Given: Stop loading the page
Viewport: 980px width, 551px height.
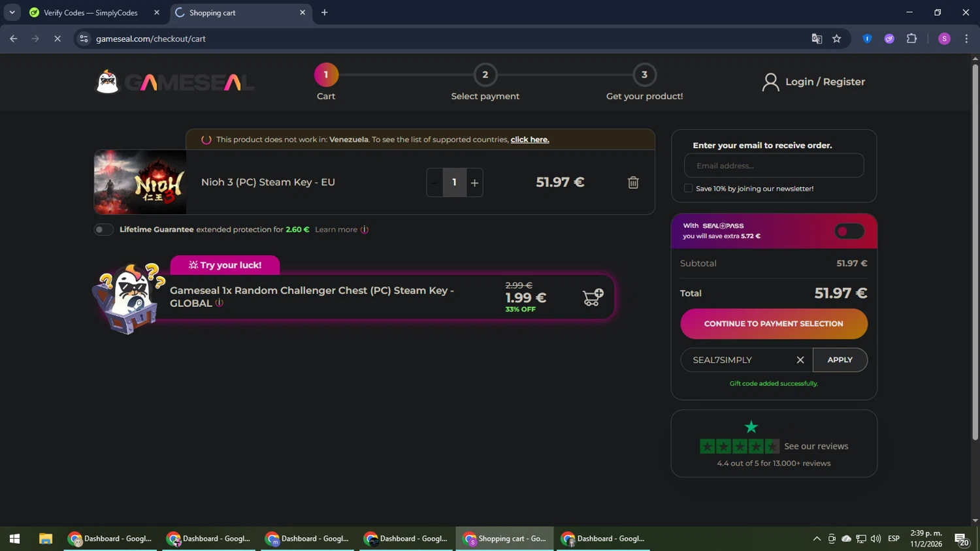Looking at the screenshot, I should [57, 39].
